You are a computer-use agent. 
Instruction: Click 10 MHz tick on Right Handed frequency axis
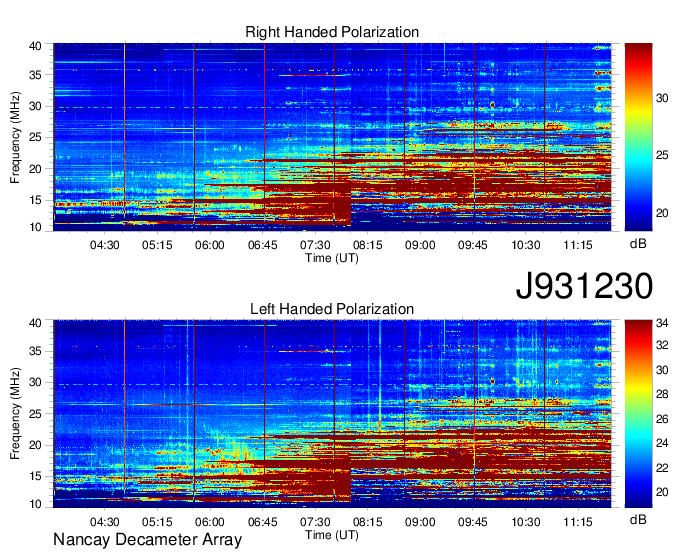[35, 227]
